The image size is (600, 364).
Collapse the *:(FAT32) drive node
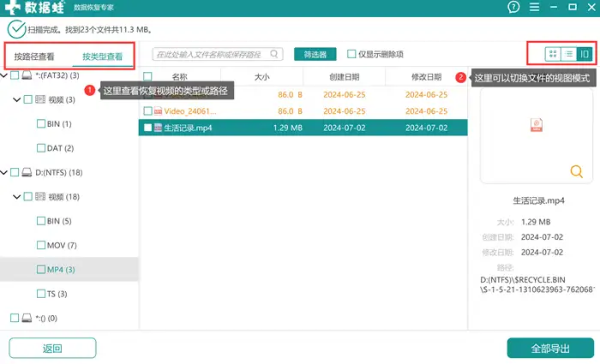(x=3, y=75)
